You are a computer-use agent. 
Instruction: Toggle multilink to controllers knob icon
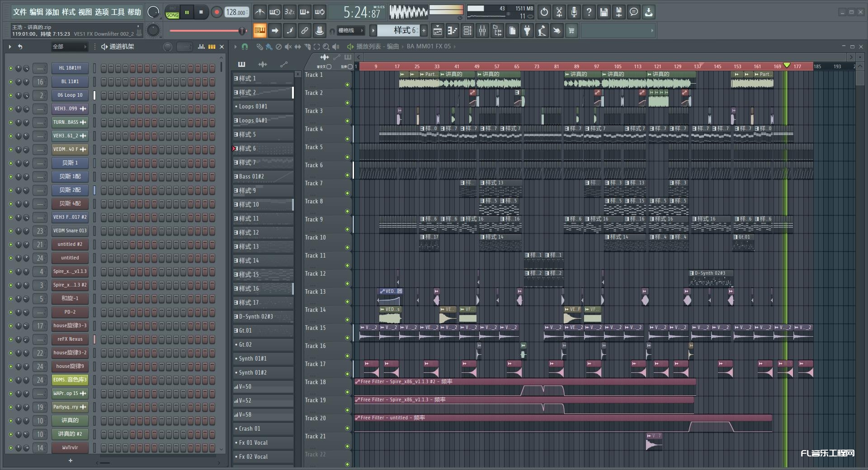pos(319,31)
